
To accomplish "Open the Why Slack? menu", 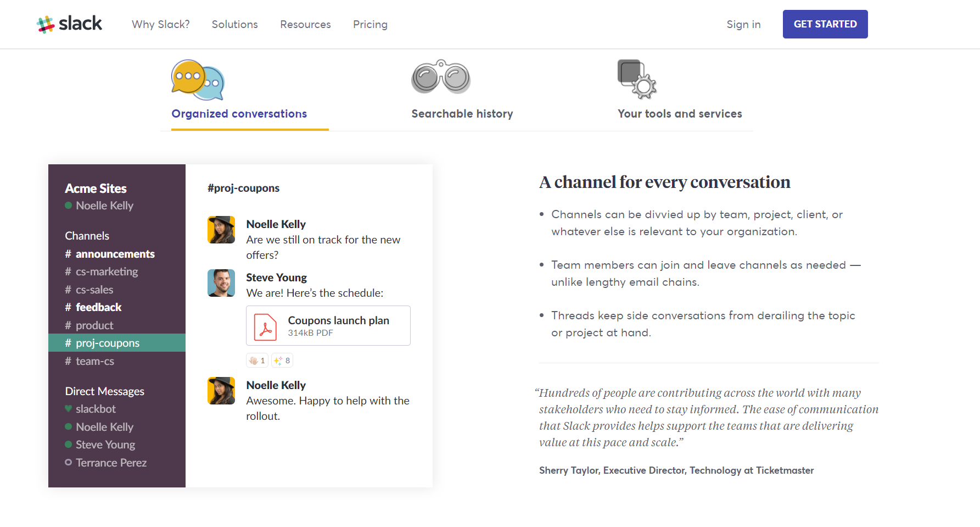I will tap(160, 24).
